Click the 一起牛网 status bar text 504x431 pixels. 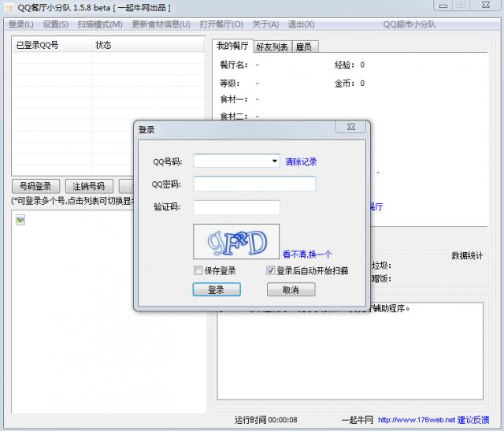357,420
